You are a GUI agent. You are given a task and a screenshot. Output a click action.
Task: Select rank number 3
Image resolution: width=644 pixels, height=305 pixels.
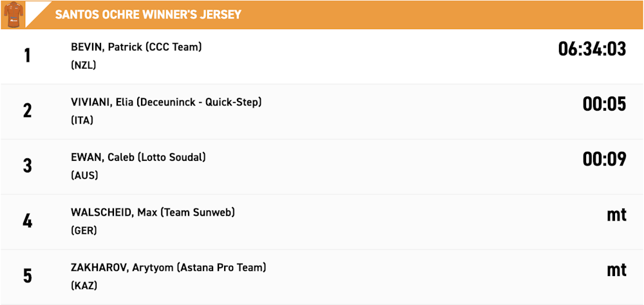point(27,166)
